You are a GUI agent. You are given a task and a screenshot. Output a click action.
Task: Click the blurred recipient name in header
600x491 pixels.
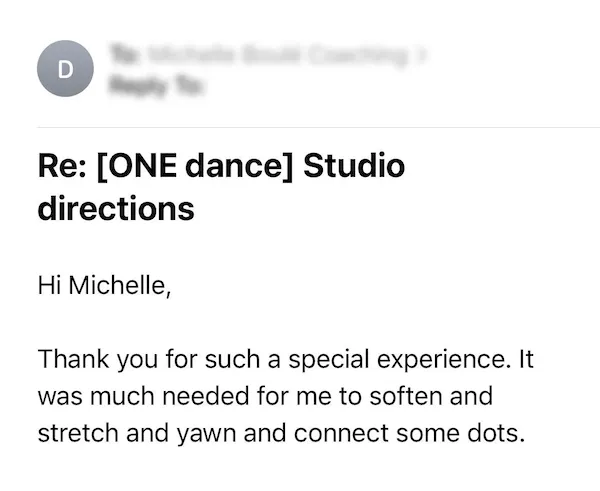[x=277, y=55]
